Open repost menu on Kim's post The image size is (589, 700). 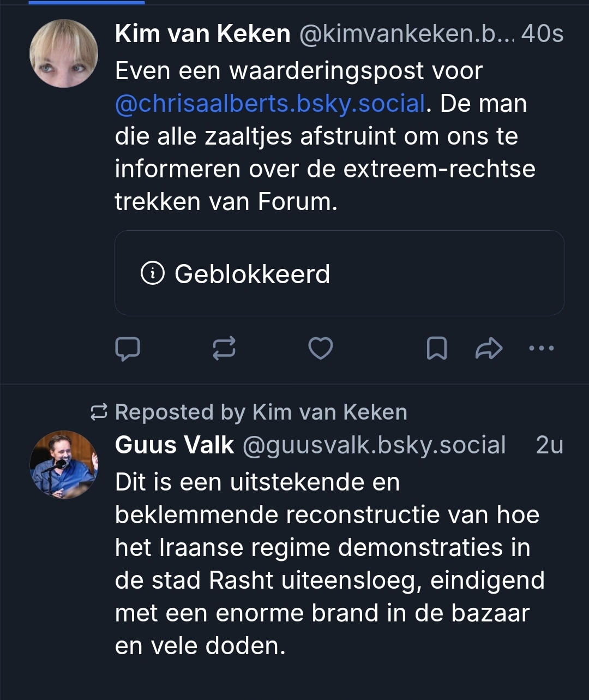[224, 349]
